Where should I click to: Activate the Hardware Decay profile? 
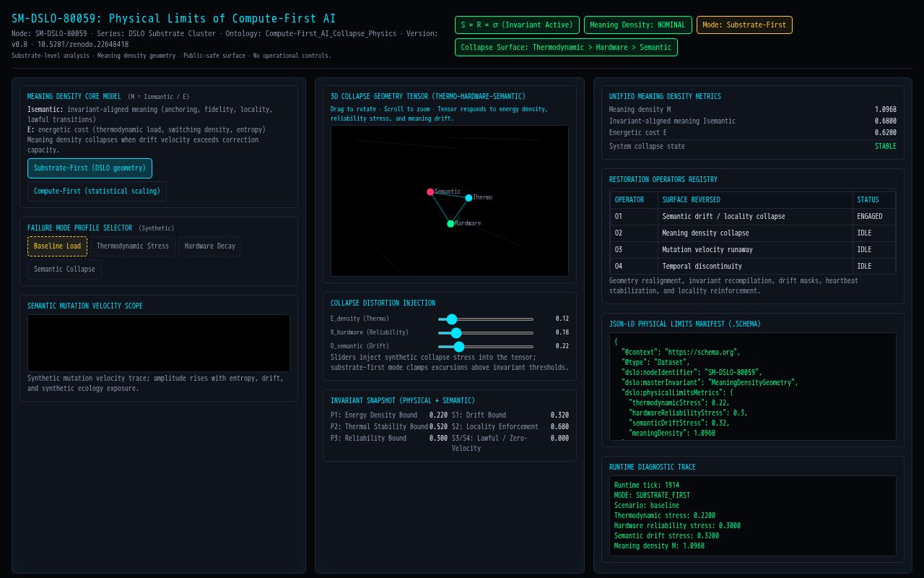tap(210, 246)
